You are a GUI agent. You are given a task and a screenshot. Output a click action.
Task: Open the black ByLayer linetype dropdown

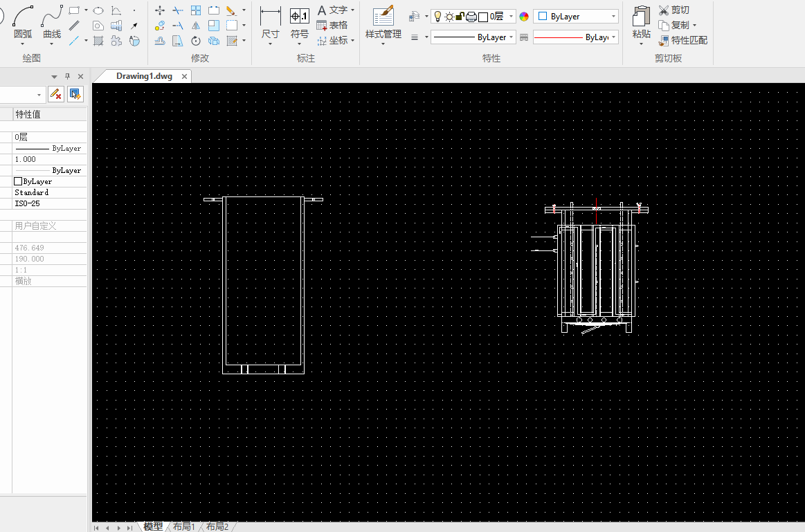pos(512,37)
